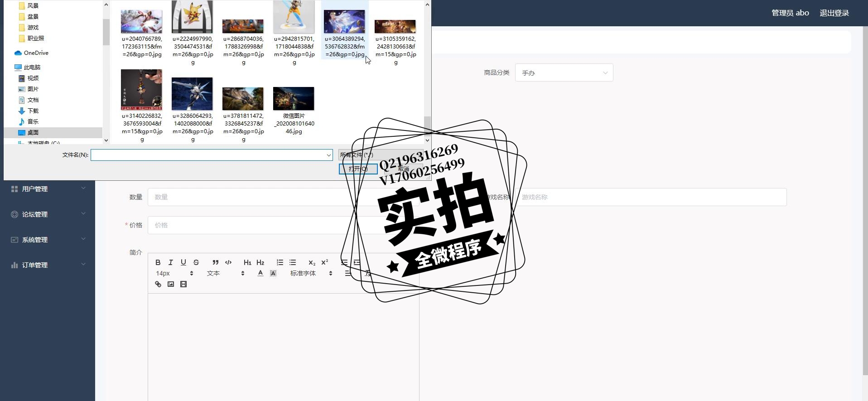This screenshot has width=868, height=401.
Task: Select 风景 folder in the tree
Action: (29, 5)
